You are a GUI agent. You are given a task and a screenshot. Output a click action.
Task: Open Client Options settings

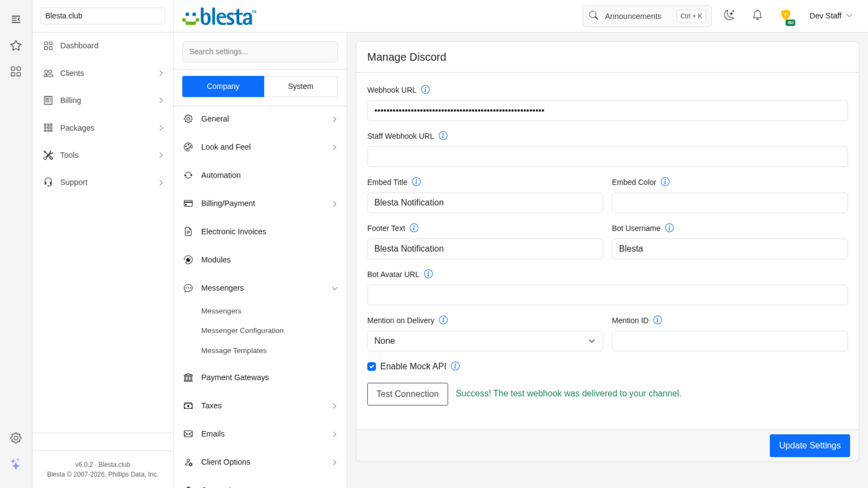coord(260,462)
